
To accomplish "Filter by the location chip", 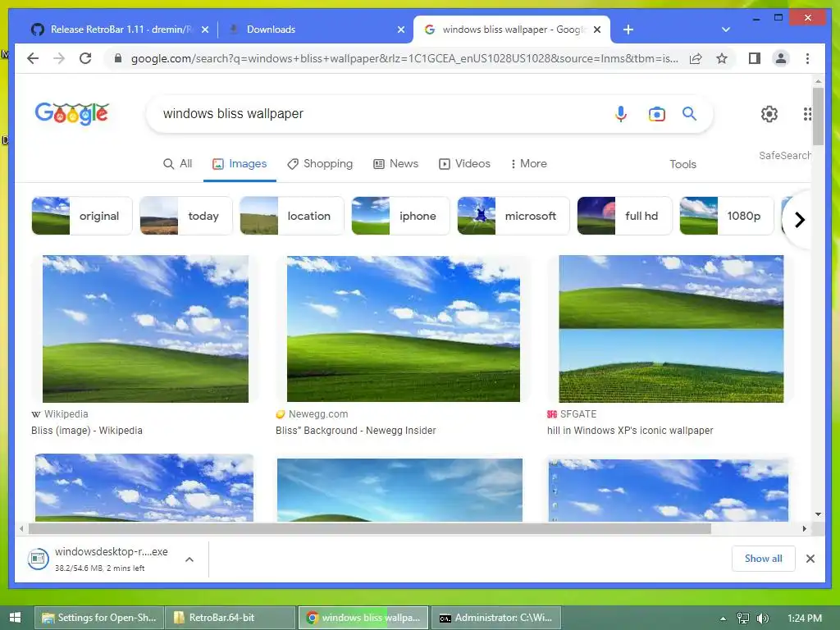I will pos(291,216).
